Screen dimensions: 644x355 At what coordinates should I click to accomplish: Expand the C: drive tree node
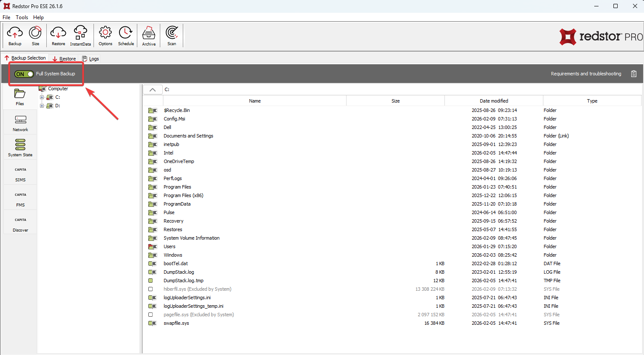(x=42, y=97)
